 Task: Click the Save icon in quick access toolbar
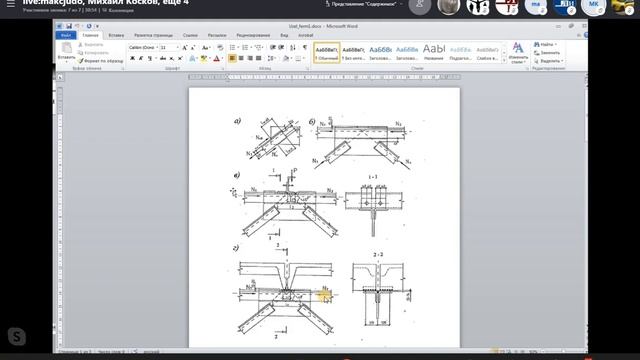[x=69, y=26]
